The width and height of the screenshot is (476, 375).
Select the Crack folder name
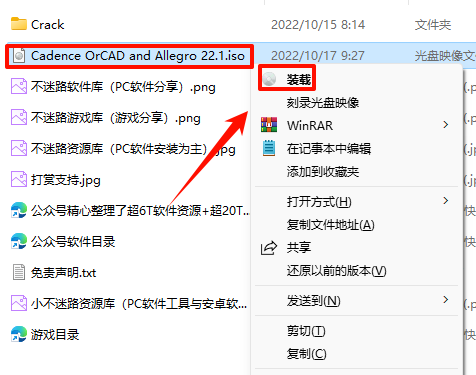click(x=47, y=25)
